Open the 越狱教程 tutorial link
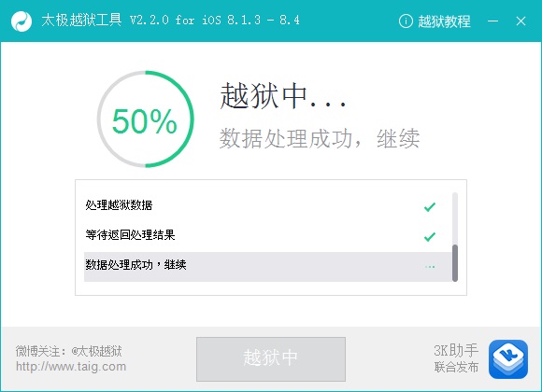Image resolution: width=542 pixels, height=392 pixels. (444, 21)
